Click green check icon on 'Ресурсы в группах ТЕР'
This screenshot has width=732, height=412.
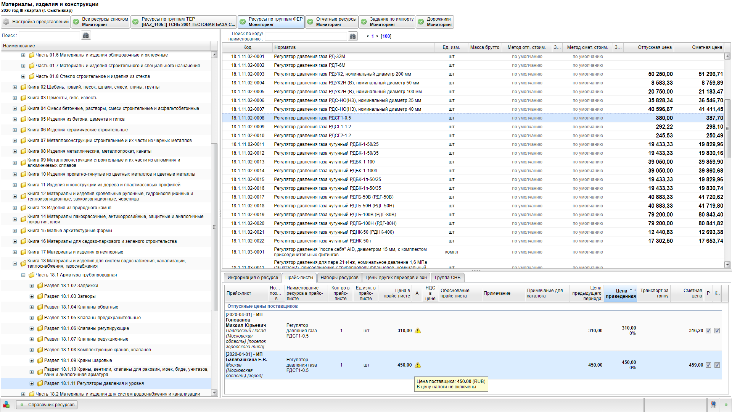tap(135, 22)
